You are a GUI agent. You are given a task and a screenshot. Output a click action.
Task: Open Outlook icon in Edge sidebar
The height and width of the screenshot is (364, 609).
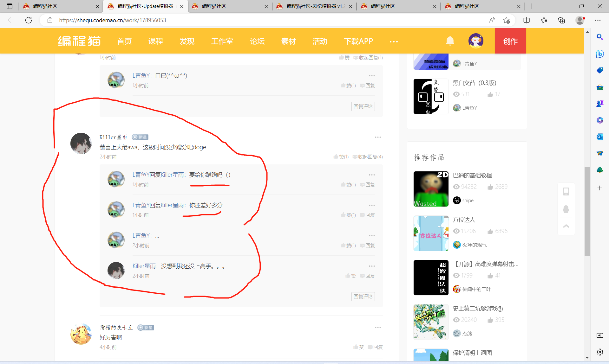600,137
